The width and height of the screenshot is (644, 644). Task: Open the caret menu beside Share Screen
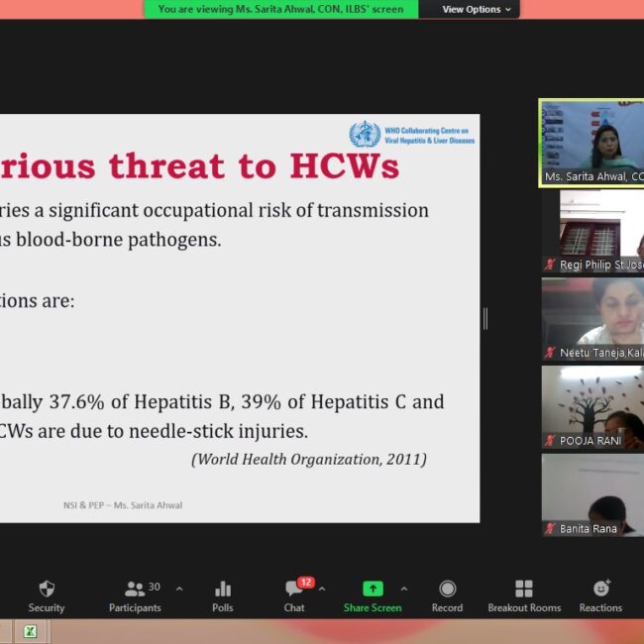[403, 589]
